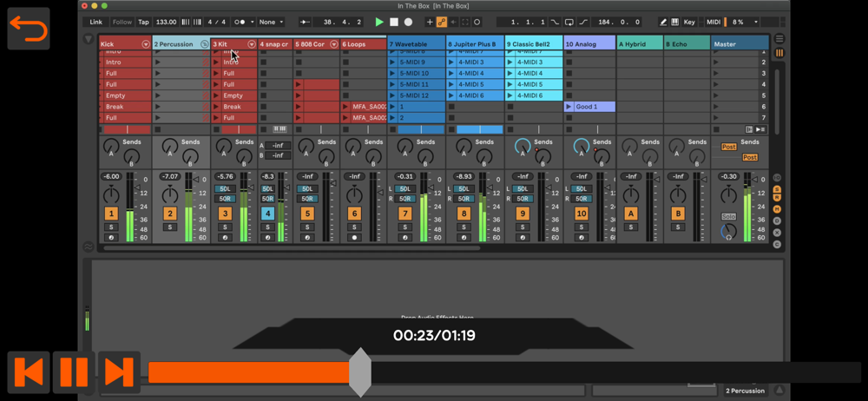Viewport: 868px width, 401px height.
Task: Solo the Kick track
Action: click(x=111, y=227)
